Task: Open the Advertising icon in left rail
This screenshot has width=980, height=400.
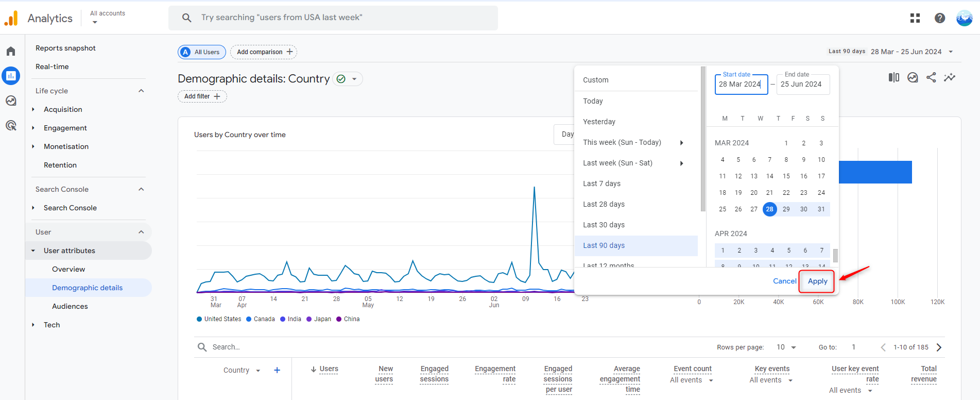Action: pos(11,125)
